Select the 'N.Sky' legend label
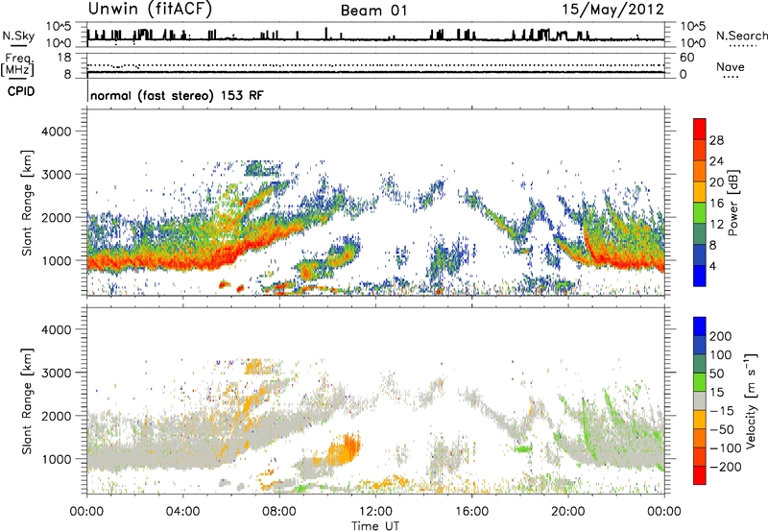The width and height of the screenshot is (768, 532). pyautogui.click(x=18, y=36)
